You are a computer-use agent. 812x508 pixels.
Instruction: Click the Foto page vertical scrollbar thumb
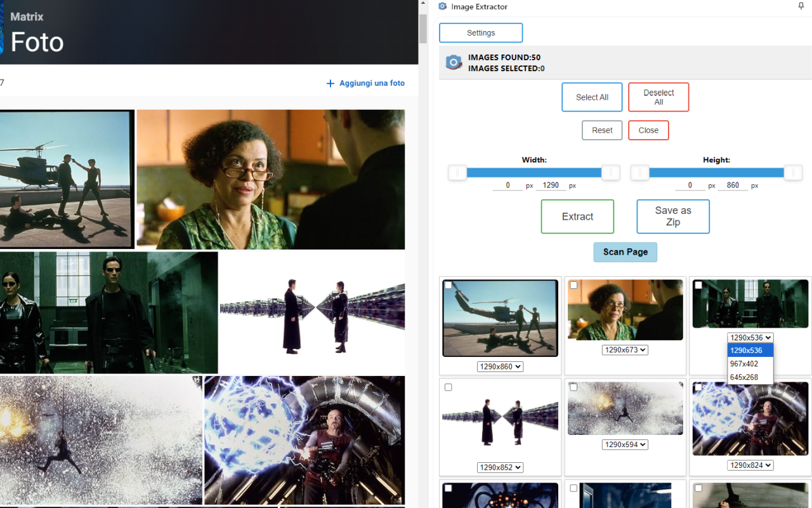coord(423,28)
